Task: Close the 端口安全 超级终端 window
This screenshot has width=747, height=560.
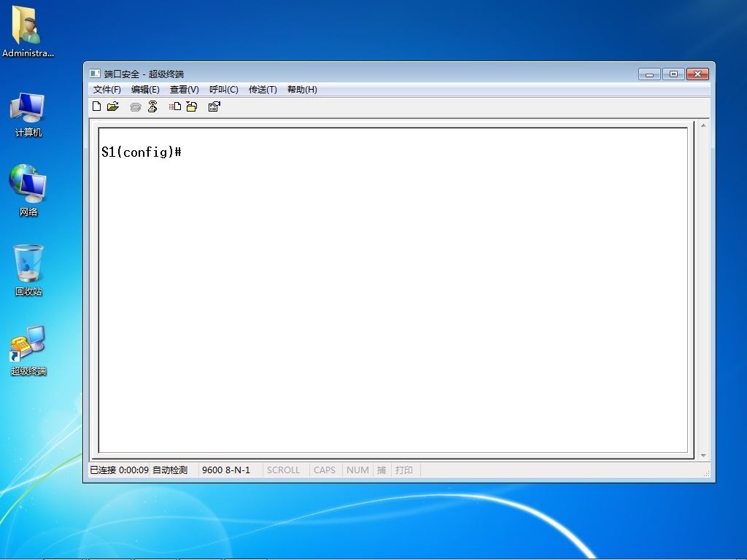Action: [x=697, y=74]
